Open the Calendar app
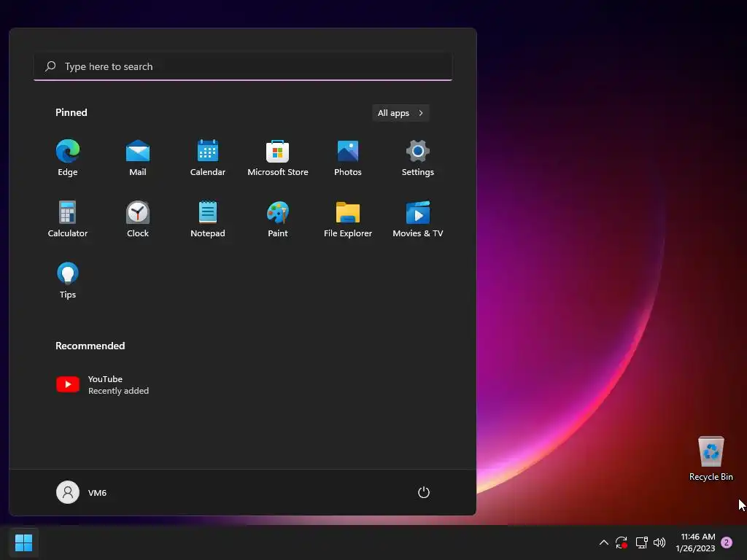Screen dimensions: 747x560 coord(208,158)
